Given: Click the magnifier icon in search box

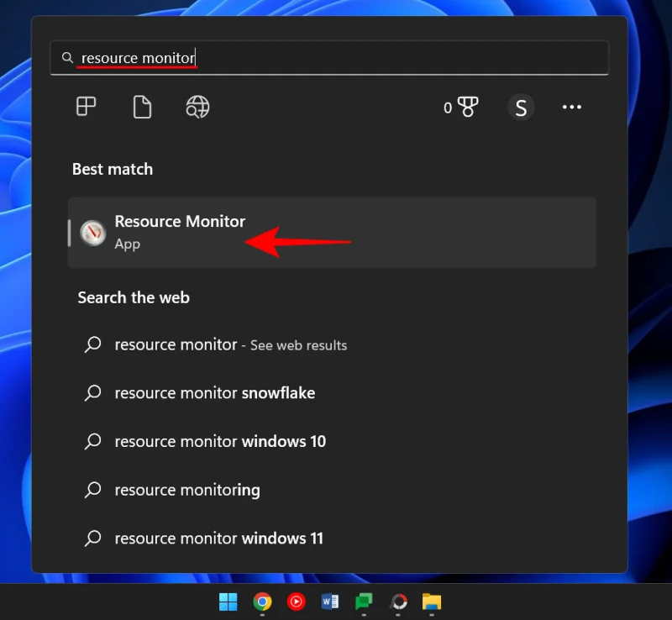Looking at the screenshot, I should (x=67, y=57).
